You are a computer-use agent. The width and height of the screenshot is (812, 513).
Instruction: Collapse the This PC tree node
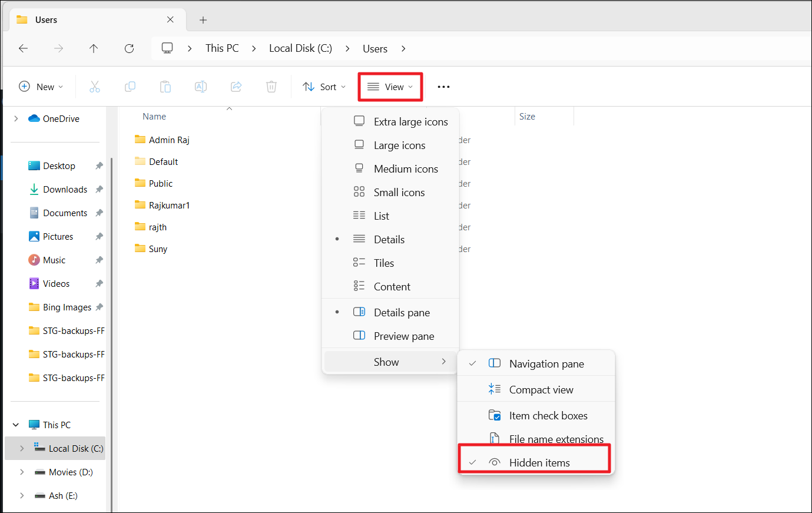16,425
